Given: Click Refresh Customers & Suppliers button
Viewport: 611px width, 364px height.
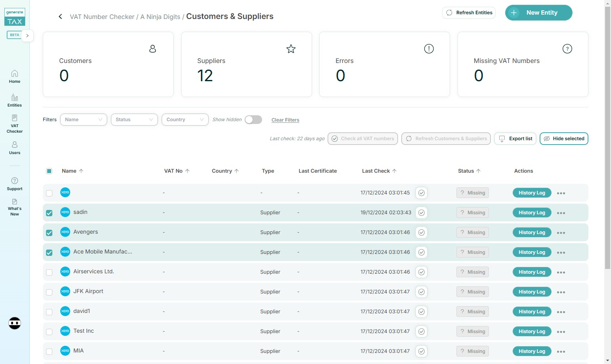Looking at the screenshot, I should click(x=446, y=139).
